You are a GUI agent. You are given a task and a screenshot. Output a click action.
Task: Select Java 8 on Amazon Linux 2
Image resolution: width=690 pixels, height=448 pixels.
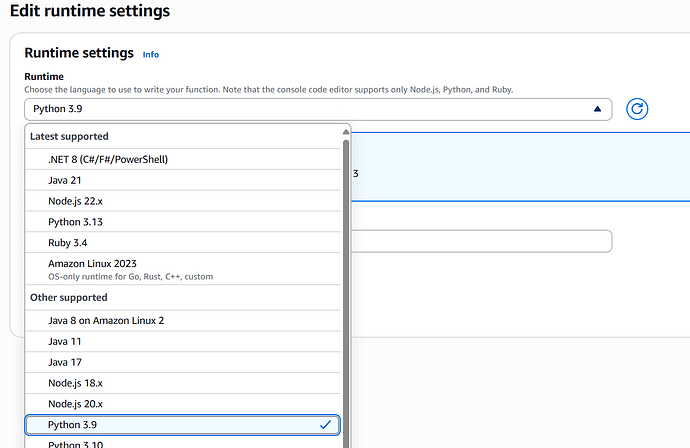click(x=183, y=320)
